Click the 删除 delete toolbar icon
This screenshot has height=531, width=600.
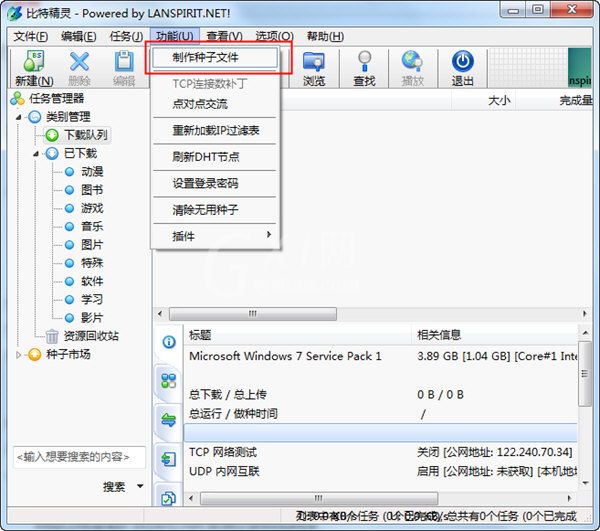pyautogui.click(x=79, y=61)
